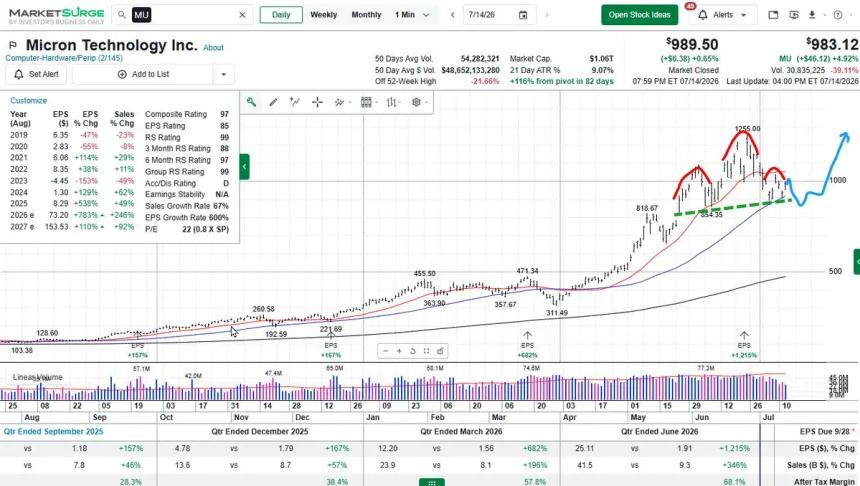Zoom in chart with plus icon
Viewport: 860px width, 486px height.
tap(399, 351)
